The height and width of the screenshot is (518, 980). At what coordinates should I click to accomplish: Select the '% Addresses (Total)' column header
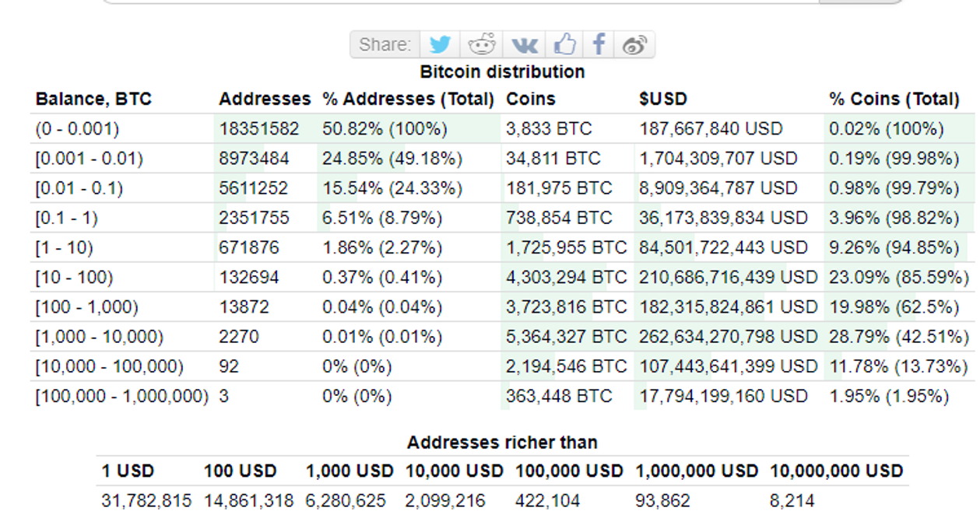tap(409, 100)
